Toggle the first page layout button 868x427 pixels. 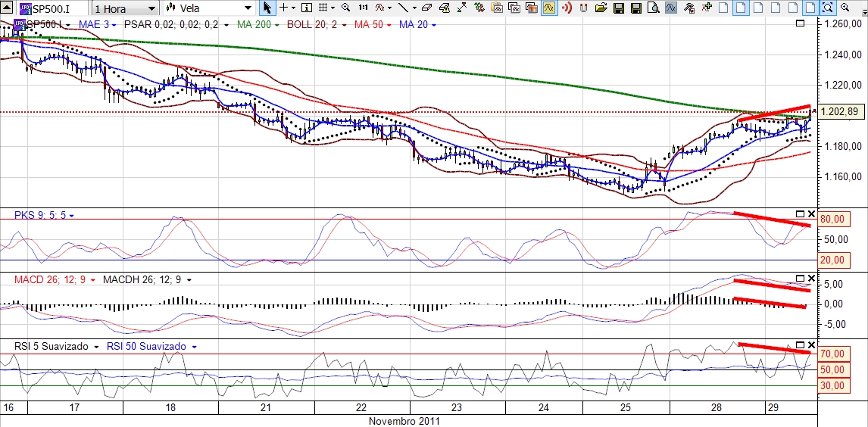(x=723, y=8)
